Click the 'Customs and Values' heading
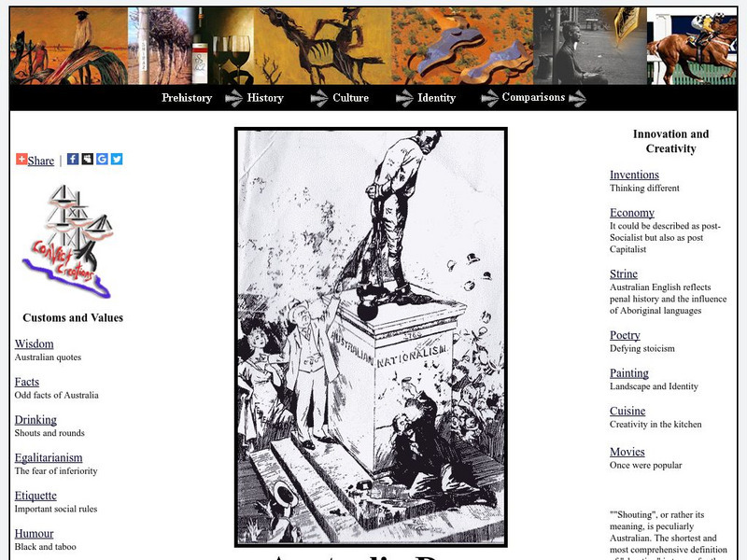The image size is (747, 560). [73, 317]
